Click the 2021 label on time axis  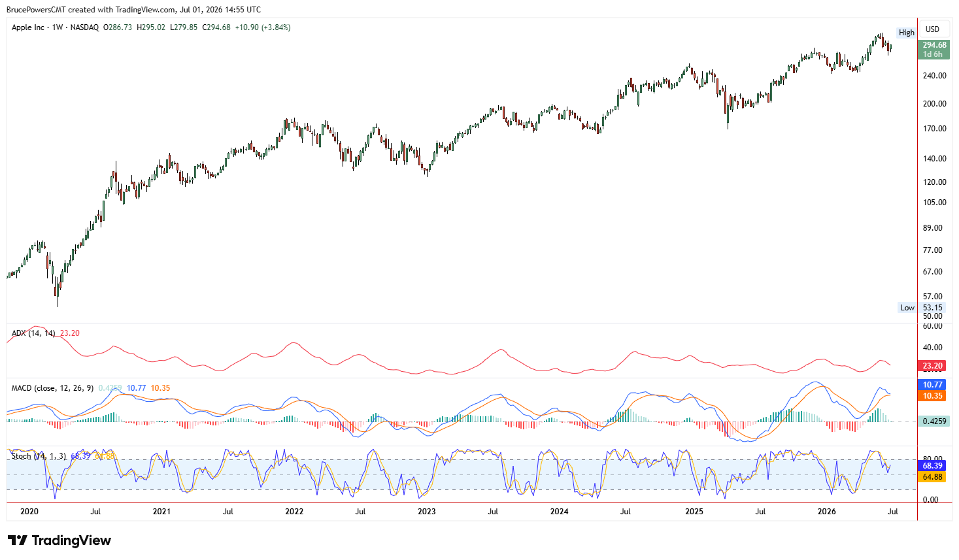coord(161,512)
